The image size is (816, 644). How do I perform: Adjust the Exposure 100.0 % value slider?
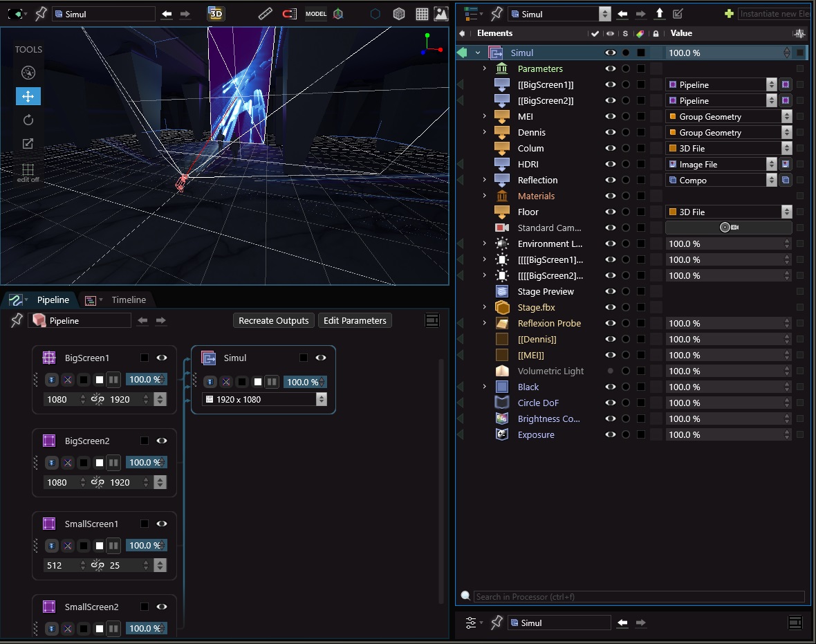(x=724, y=435)
